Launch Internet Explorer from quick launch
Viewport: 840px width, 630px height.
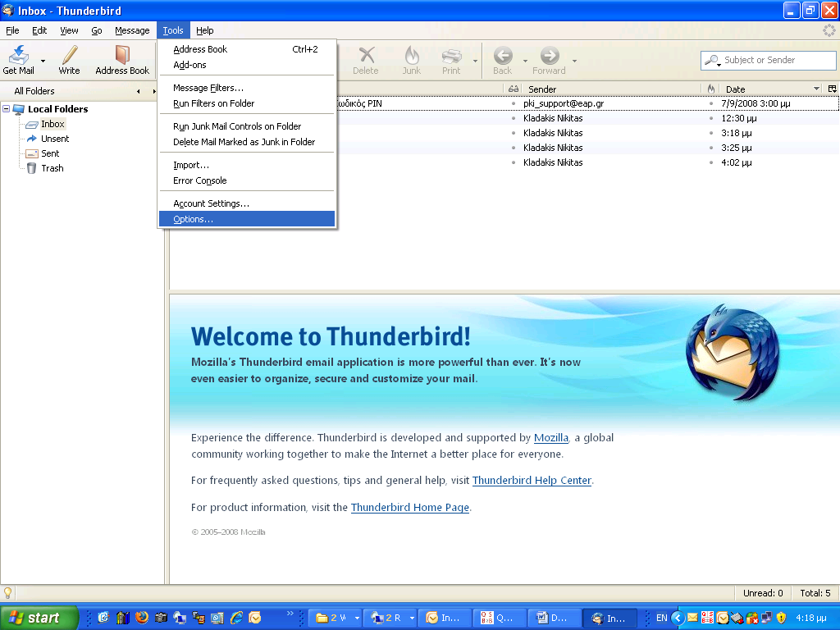coord(236,618)
